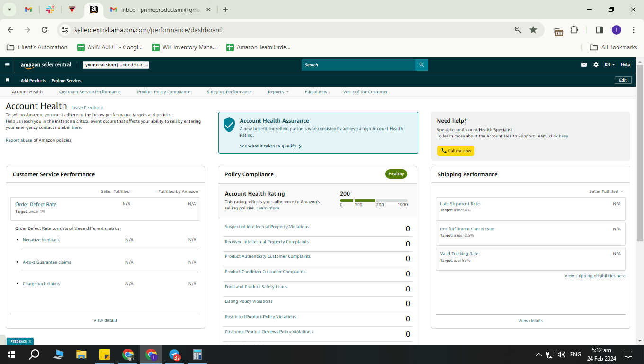Open Calculator from the taskbar
This screenshot has height=364, width=644.
(x=197, y=355)
